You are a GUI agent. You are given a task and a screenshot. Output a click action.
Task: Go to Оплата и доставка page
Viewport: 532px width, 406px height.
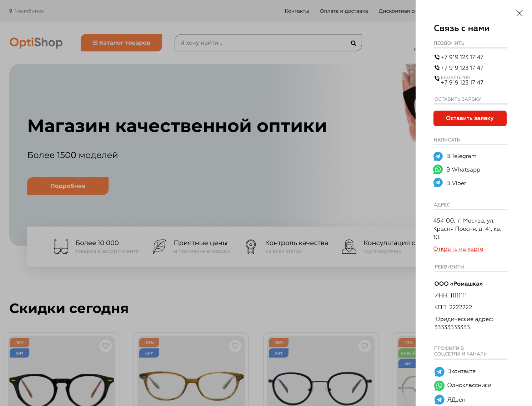tap(343, 11)
